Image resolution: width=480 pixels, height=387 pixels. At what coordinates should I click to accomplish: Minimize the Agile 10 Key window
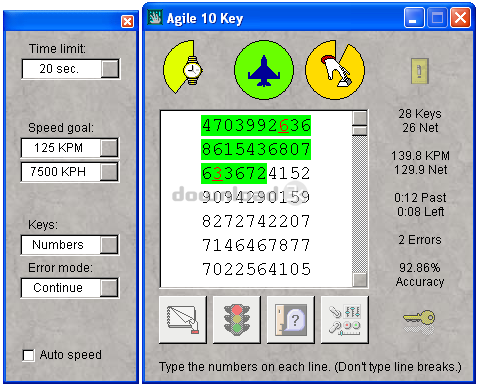coord(414,18)
